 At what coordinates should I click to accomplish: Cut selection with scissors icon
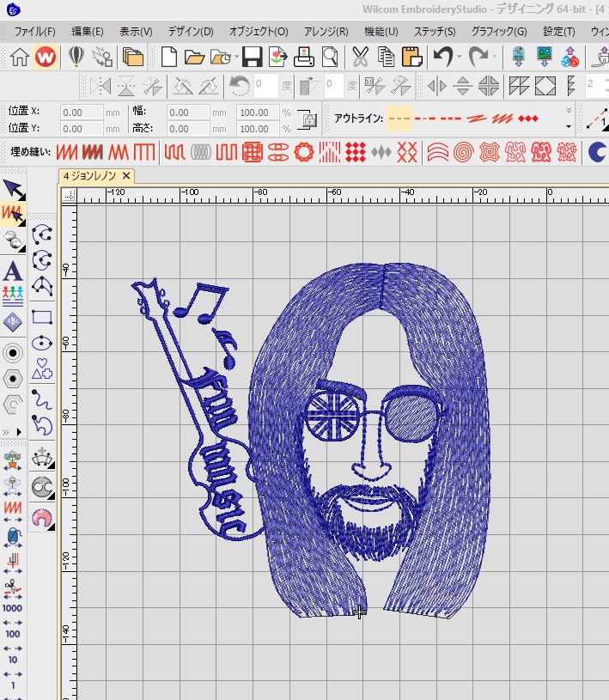coord(360,58)
